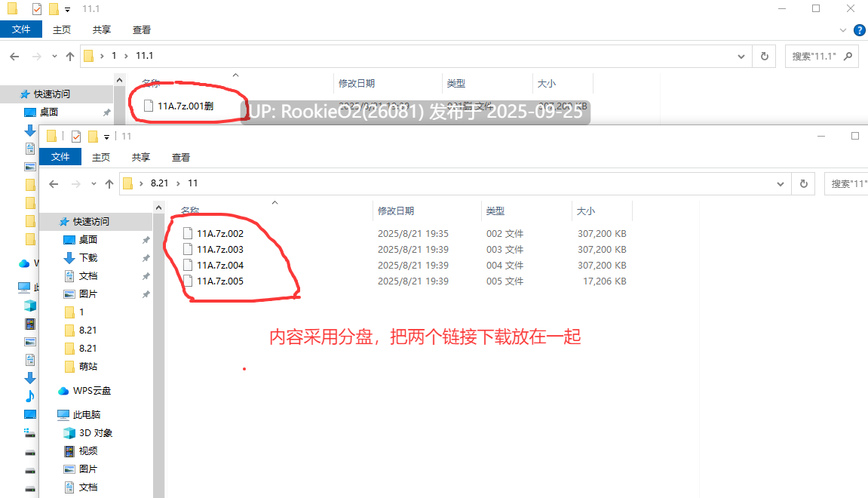Click the 大小 column header in the 11.1 window
Screen dimensions: 868x498
click(x=547, y=83)
